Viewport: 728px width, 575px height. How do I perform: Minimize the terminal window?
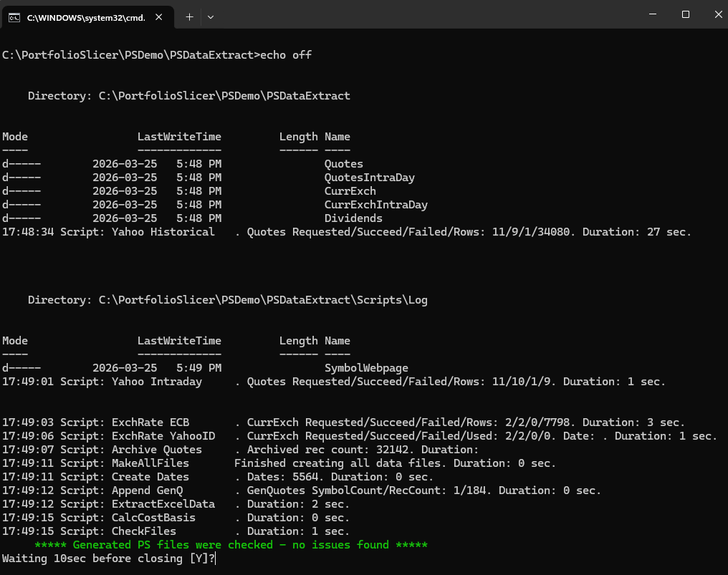[x=653, y=14]
